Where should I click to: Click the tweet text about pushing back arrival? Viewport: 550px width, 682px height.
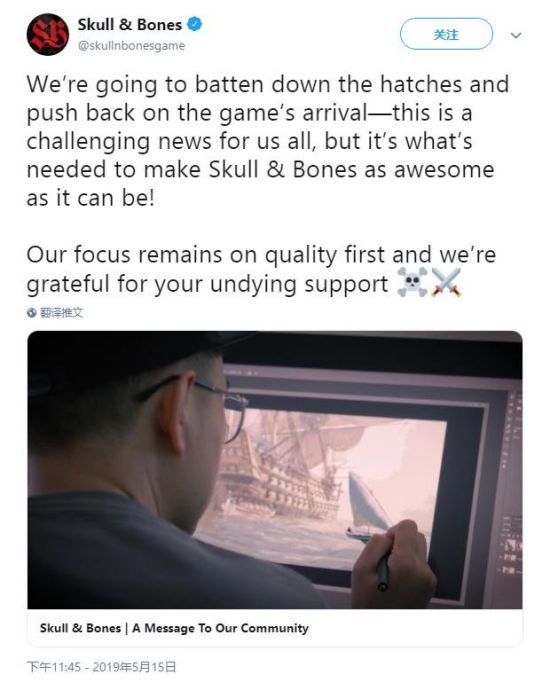click(x=267, y=141)
